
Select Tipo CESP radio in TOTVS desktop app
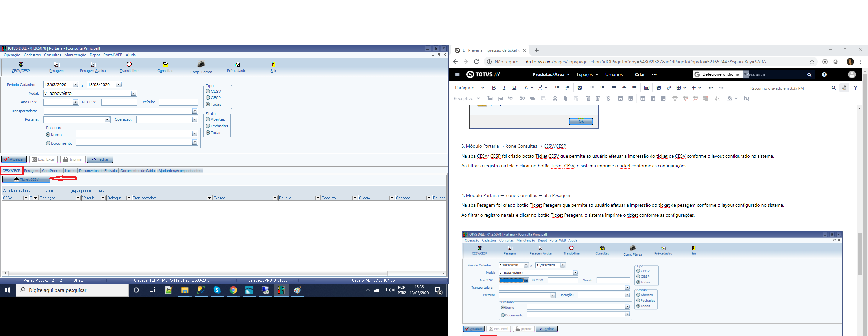[208, 98]
